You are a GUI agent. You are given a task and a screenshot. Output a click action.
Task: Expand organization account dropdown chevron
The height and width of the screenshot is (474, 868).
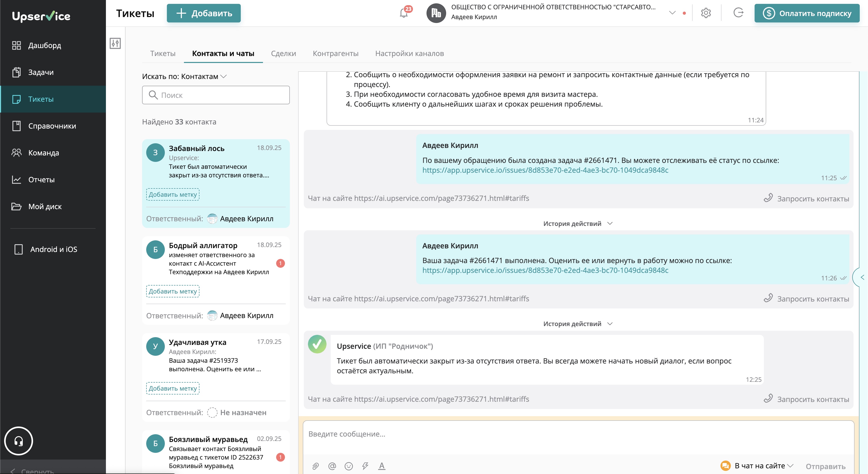point(672,13)
